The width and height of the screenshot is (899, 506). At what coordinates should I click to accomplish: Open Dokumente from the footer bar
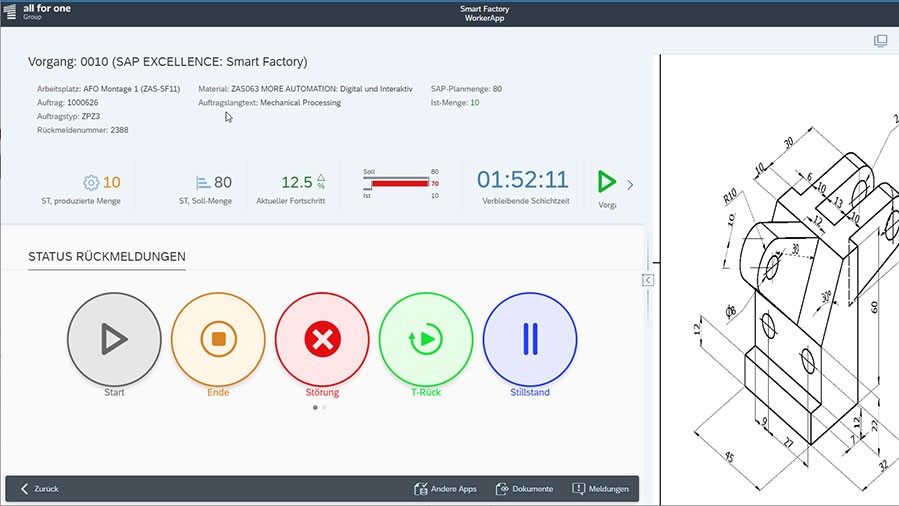pyautogui.click(x=525, y=489)
